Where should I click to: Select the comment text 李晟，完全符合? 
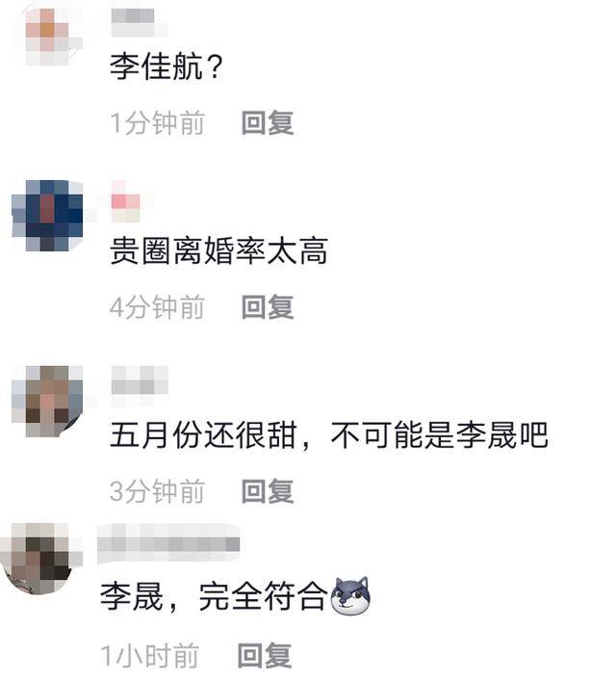213,596
